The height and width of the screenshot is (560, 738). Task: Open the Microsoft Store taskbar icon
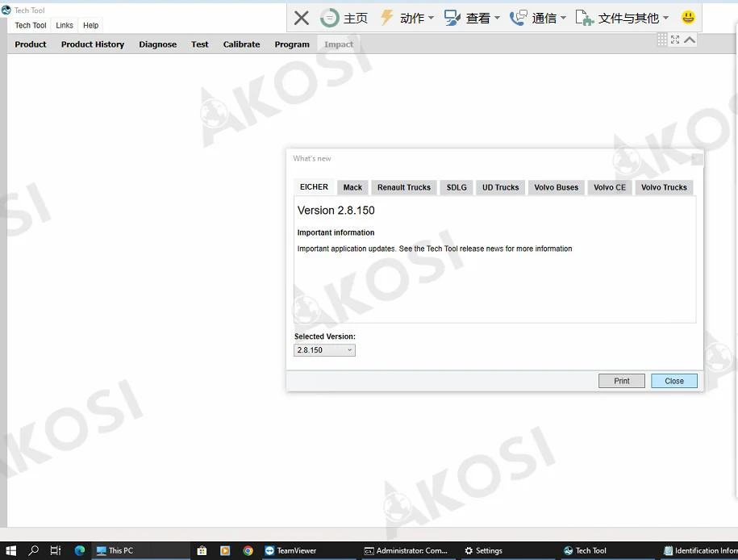[202, 550]
